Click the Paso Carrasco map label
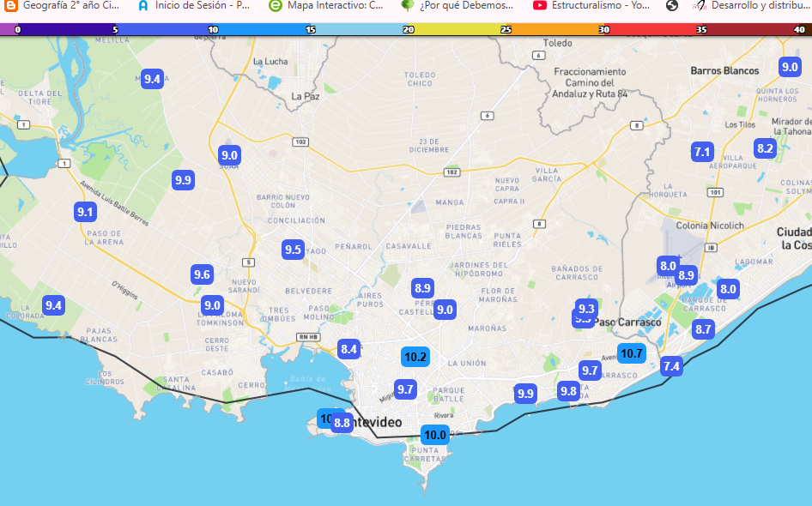812x506 pixels. pos(627,322)
